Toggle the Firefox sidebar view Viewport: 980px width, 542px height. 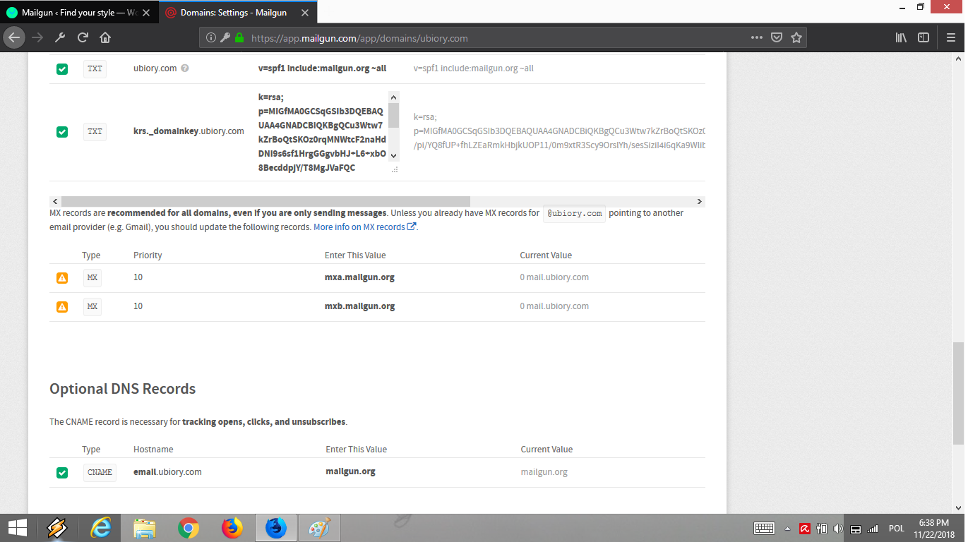click(x=923, y=37)
